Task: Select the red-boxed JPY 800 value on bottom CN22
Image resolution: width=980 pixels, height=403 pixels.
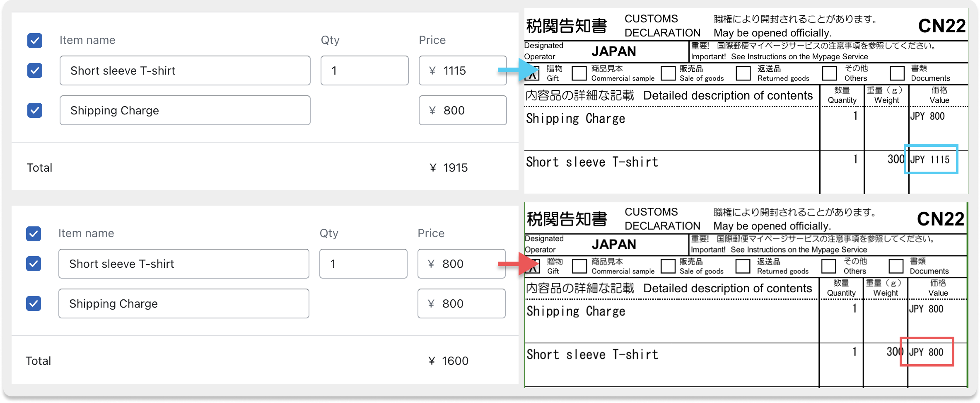Action: point(927,352)
